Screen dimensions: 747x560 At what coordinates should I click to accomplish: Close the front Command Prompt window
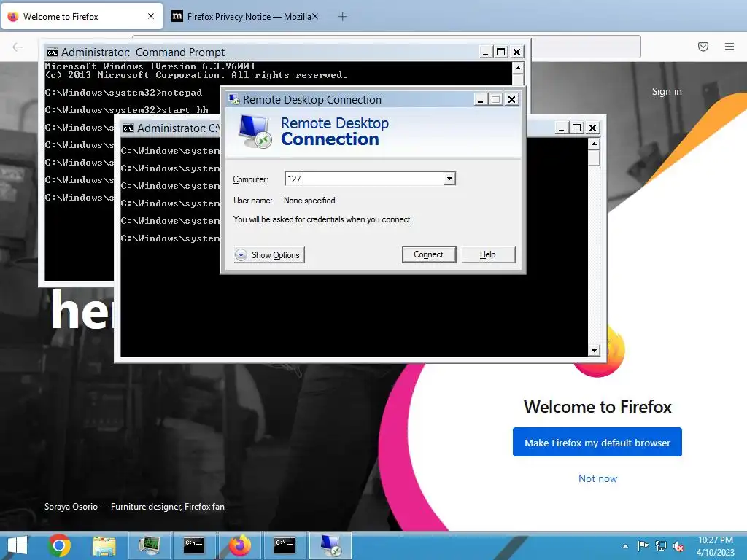coord(592,128)
